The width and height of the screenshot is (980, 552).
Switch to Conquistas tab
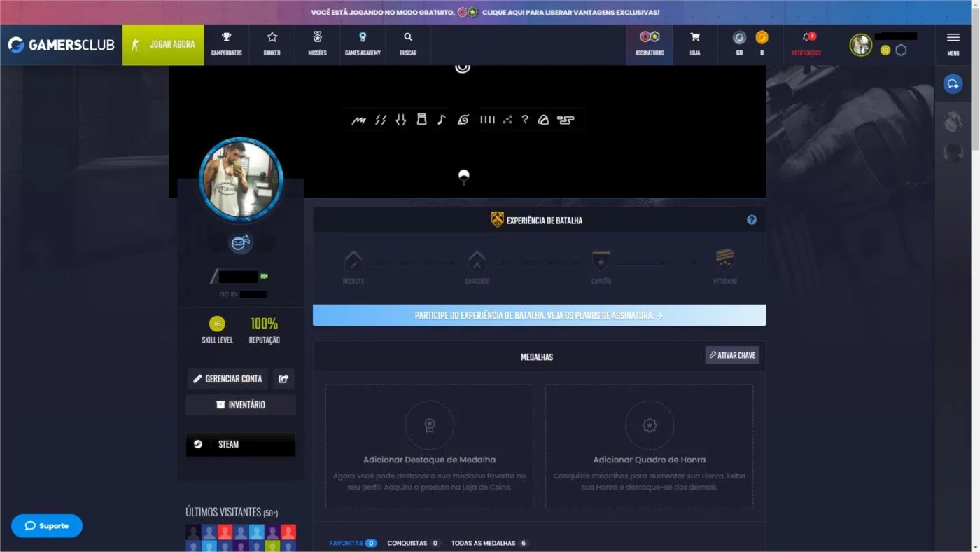tap(414, 543)
